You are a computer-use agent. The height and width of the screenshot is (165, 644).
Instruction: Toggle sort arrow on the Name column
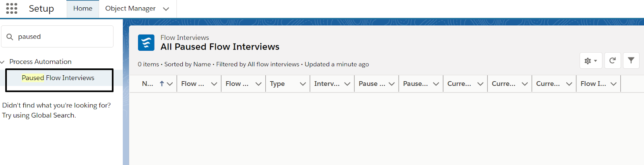tap(162, 84)
